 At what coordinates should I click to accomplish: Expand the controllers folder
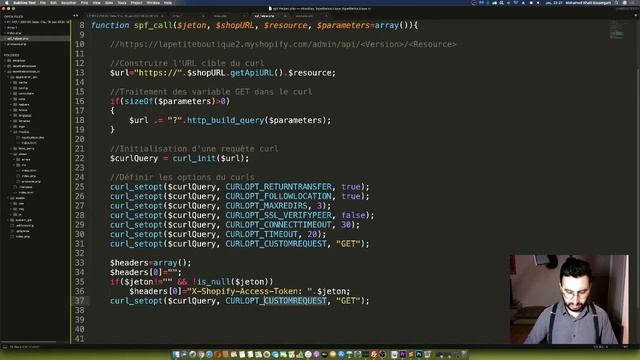coord(11,93)
